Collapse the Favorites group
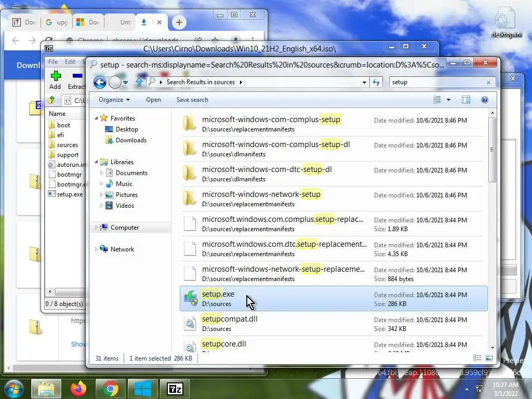532x399 pixels. pyautogui.click(x=96, y=118)
